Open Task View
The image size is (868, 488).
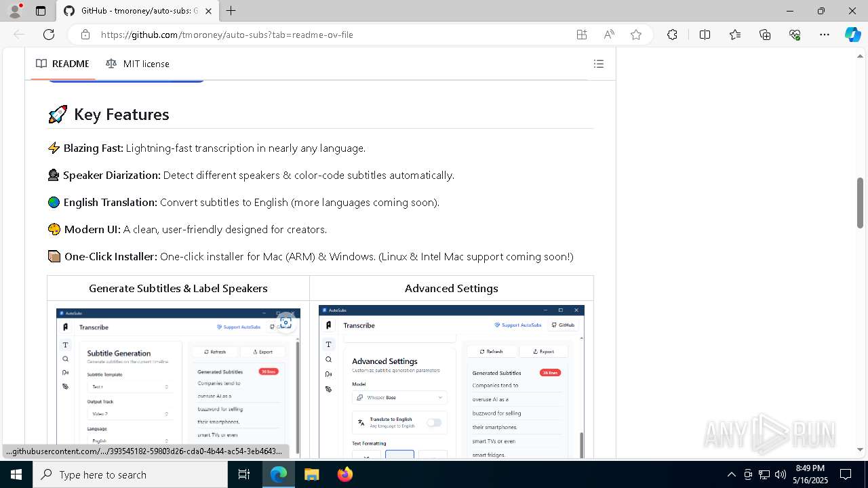[244, 474]
